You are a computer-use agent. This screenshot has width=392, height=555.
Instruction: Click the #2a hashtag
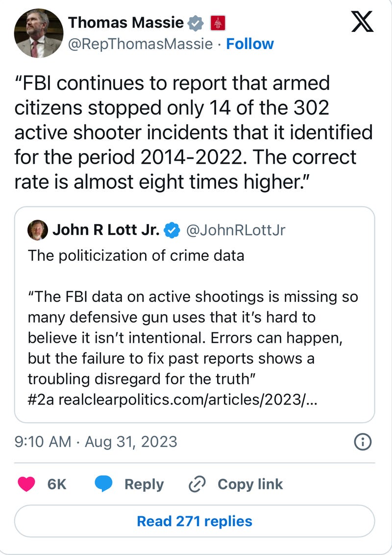(x=41, y=400)
